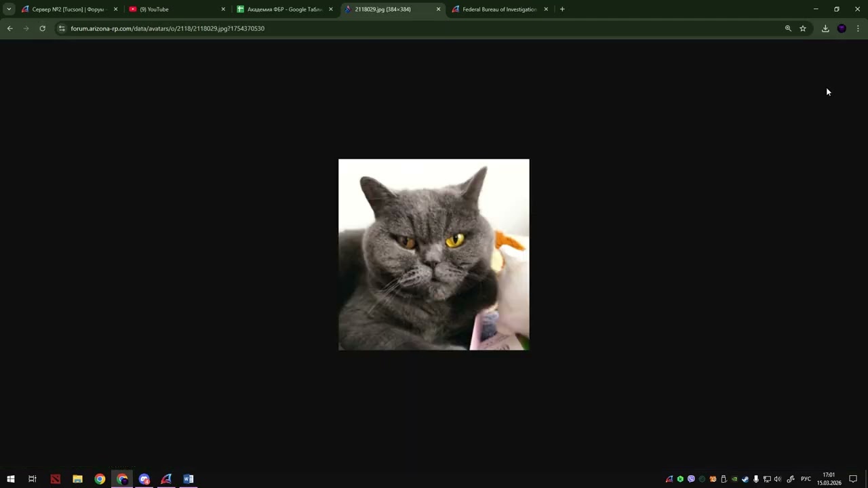The image size is (868, 488).
Task: Click the gray cat image
Action: pyautogui.click(x=434, y=255)
